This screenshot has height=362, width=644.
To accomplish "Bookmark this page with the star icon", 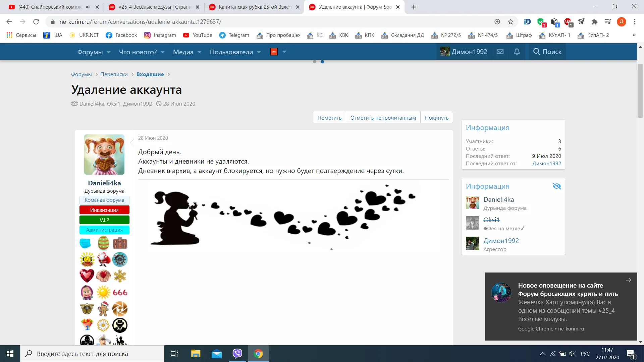I will [511, 22].
